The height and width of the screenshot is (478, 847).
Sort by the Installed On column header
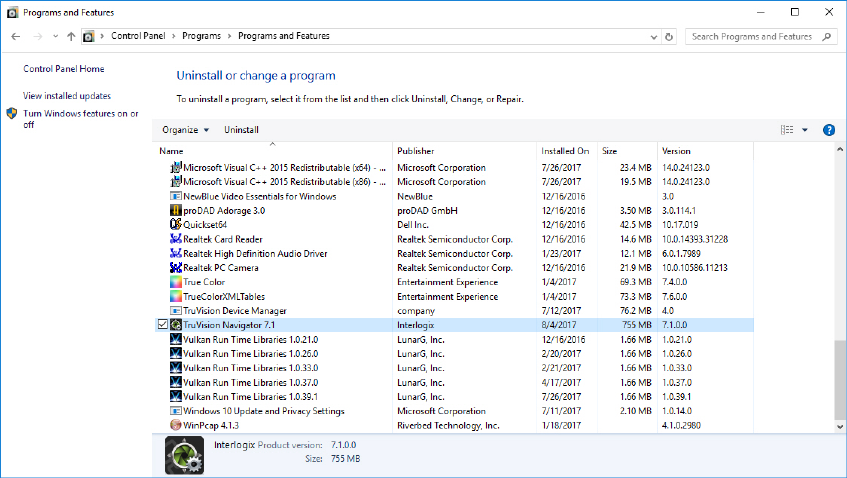565,151
